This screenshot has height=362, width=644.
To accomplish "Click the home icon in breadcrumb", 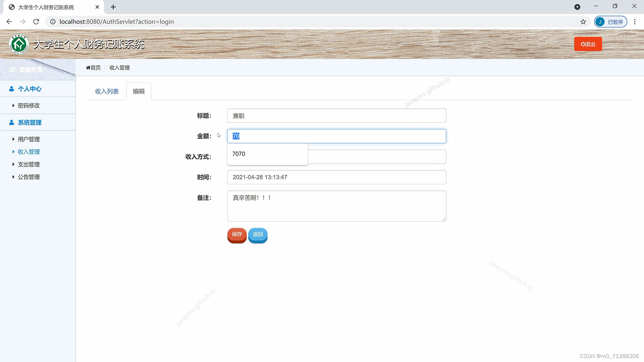I will [88, 68].
